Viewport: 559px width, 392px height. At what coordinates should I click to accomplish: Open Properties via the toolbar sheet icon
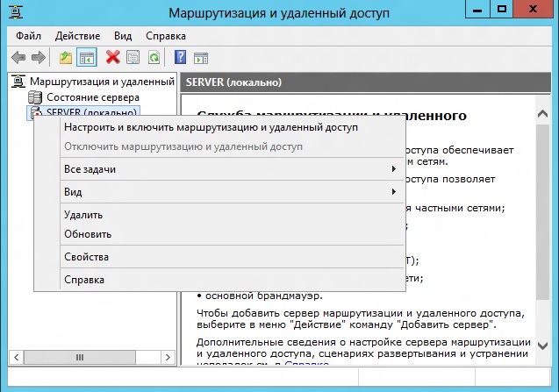(133, 58)
